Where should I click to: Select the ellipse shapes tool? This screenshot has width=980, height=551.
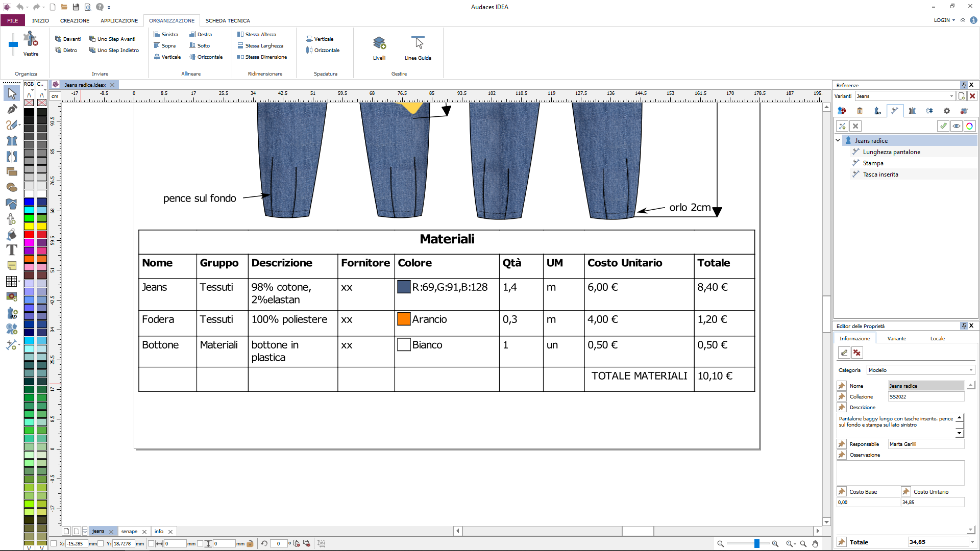tap(12, 188)
